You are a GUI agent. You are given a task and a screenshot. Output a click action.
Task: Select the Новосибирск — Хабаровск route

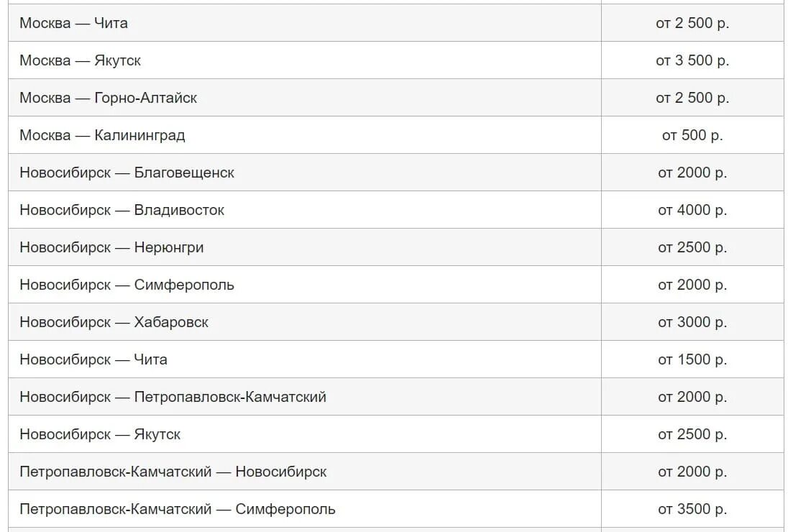pos(114,322)
